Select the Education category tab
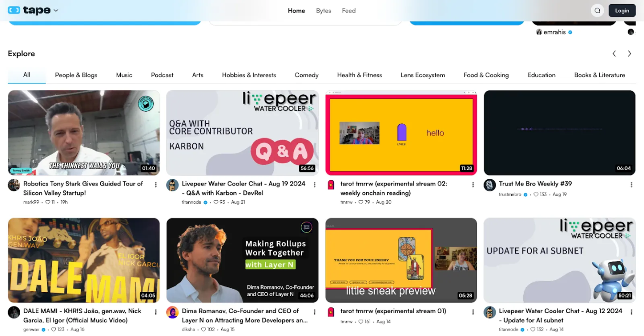The height and width of the screenshot is (336, 644). pyautogui.click(x=542, y=75)
